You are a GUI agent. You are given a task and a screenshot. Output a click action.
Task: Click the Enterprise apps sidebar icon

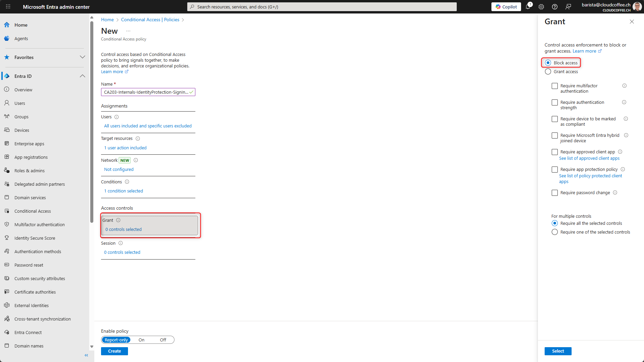7,144
